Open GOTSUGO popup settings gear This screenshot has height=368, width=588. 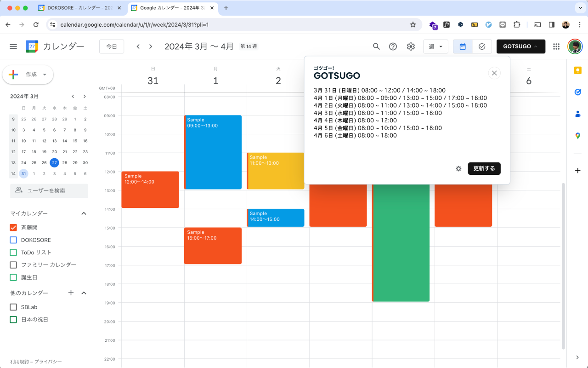(x=458, y=169)
